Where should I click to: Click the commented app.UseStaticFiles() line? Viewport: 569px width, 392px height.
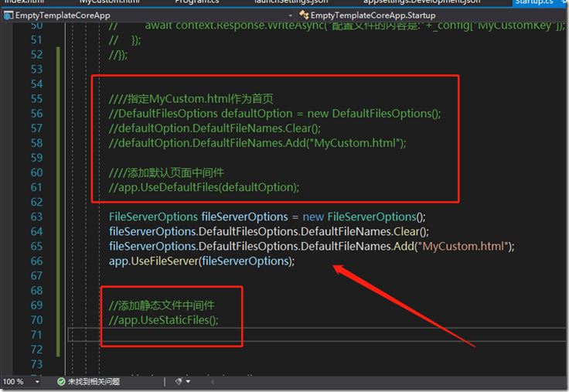tap(164, 320)
